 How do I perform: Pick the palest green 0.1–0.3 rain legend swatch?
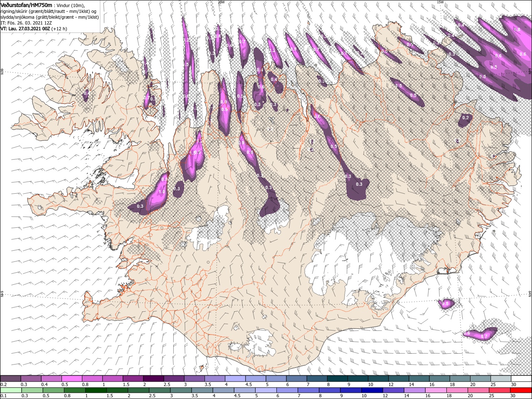10,390
